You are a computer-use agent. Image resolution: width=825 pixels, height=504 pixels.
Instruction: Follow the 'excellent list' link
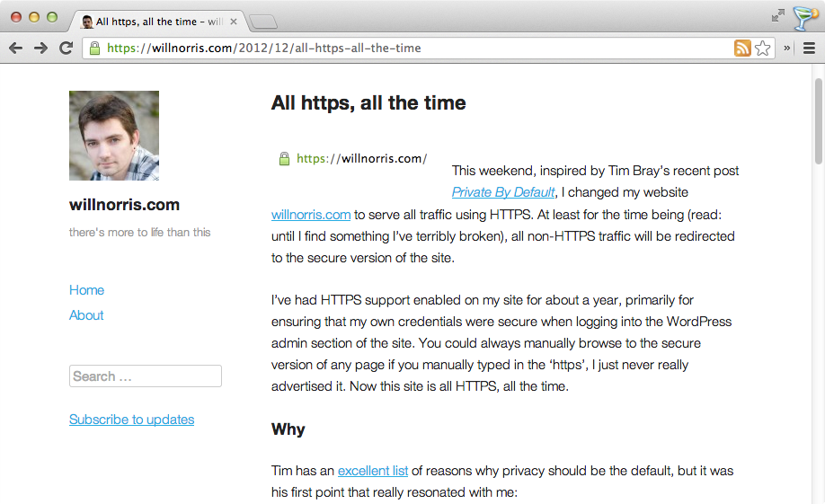pyautogui.click(x=373, y=471)
